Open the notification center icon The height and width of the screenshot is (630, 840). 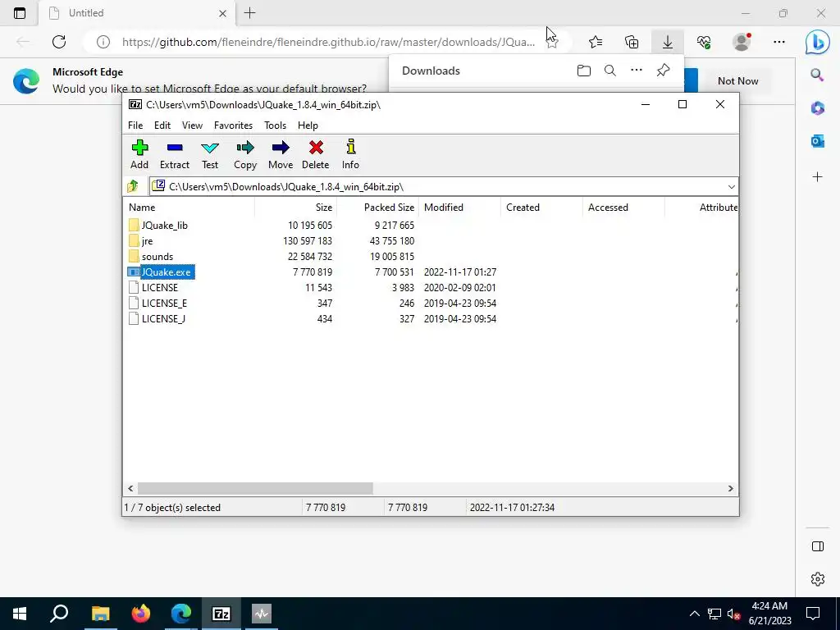click(x=813, y=614)
